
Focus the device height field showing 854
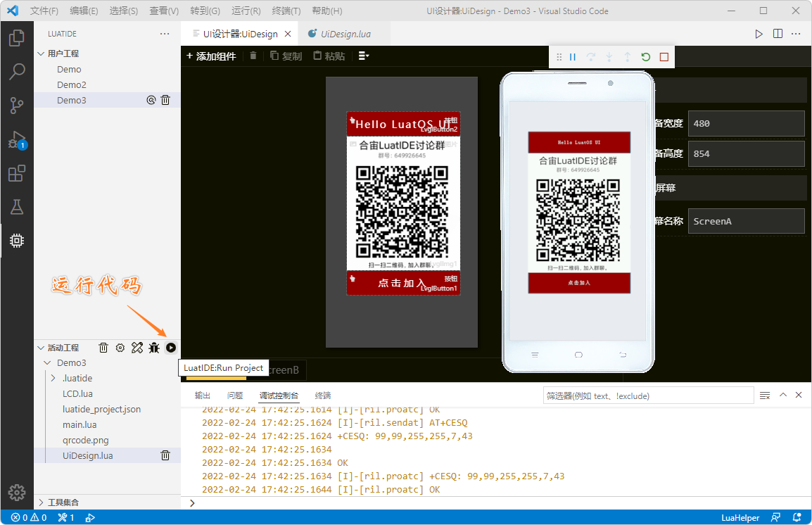(x=746, y=154)
